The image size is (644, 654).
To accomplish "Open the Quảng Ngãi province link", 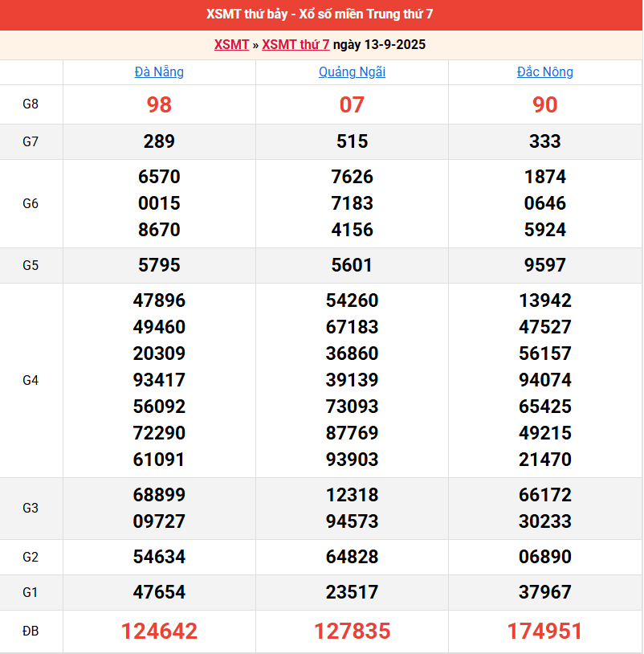I will pyautogui.click(x=352, y=72).
